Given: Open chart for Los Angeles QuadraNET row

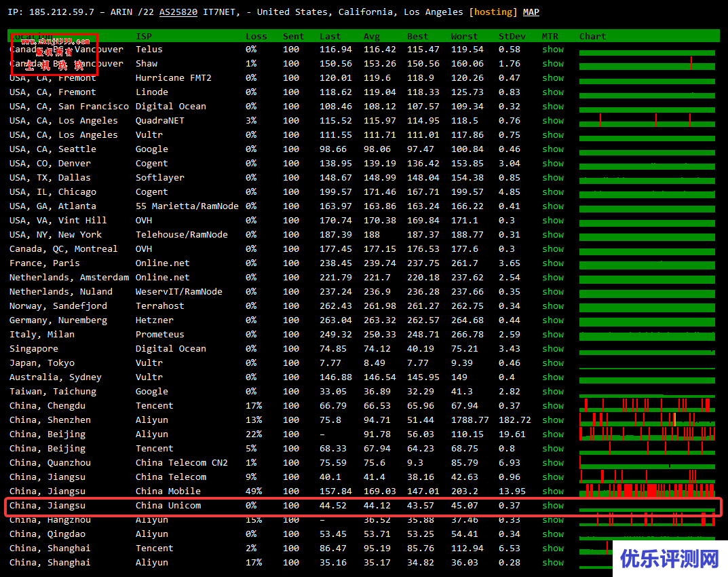Looking at the screenshot, I should click(647, 120).
